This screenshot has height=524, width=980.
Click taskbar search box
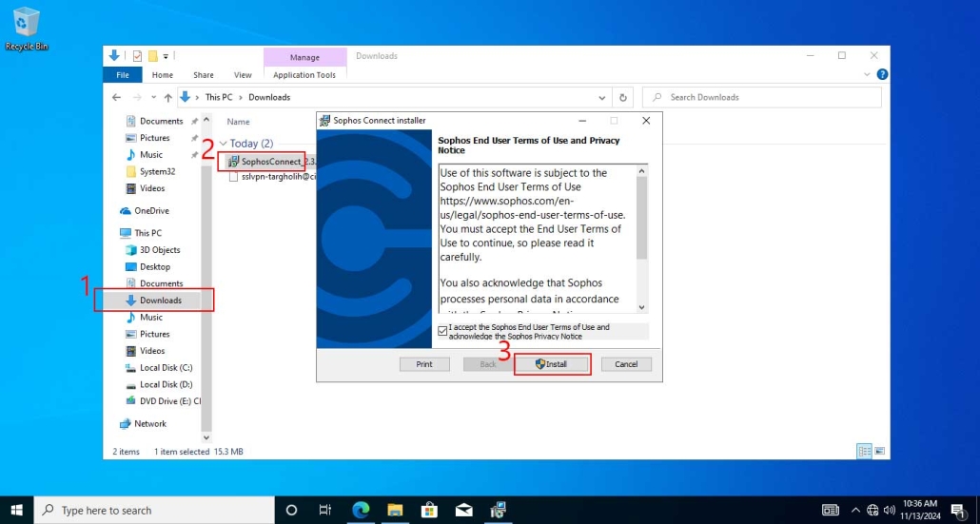[154, 511]
